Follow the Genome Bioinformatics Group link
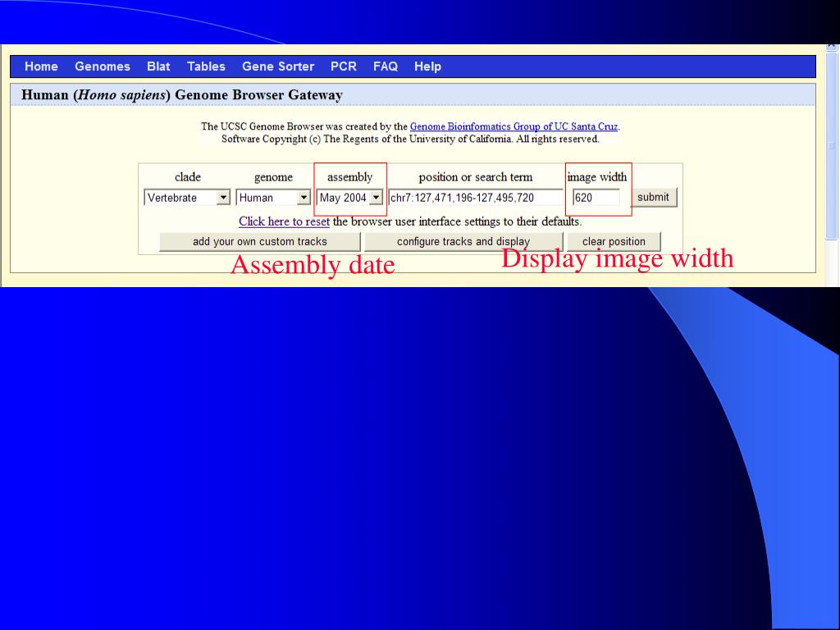This screenshot has height=630, width=840. tap(514, 127)
